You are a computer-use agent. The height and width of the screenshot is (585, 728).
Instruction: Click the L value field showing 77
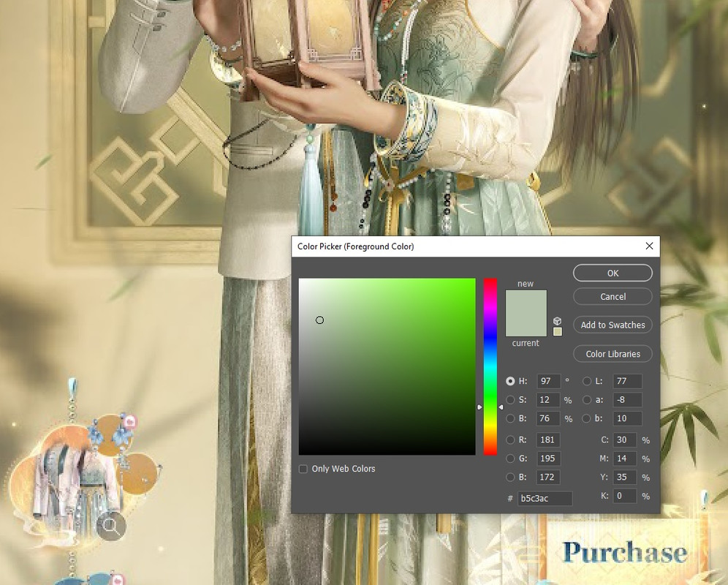click(627, 381)
